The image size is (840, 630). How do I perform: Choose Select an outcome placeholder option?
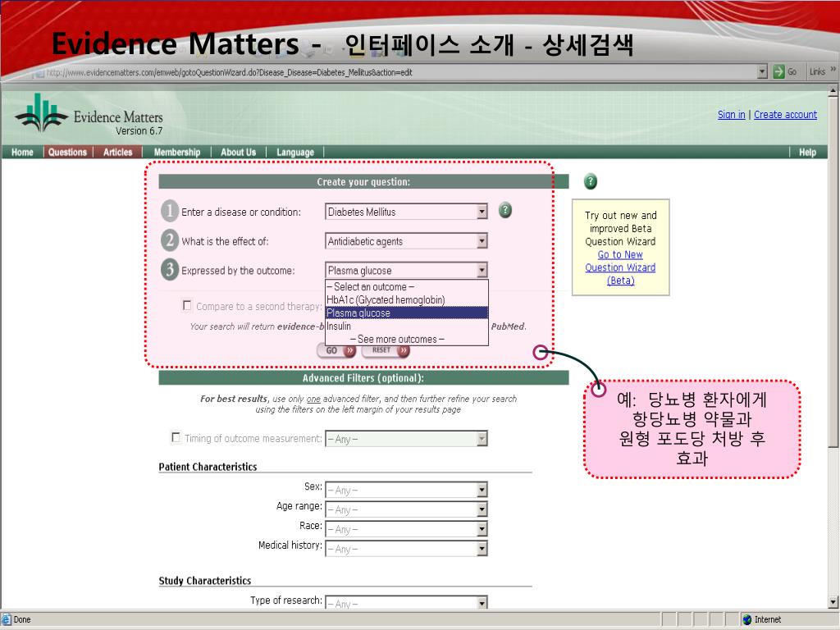pos(407,286)
